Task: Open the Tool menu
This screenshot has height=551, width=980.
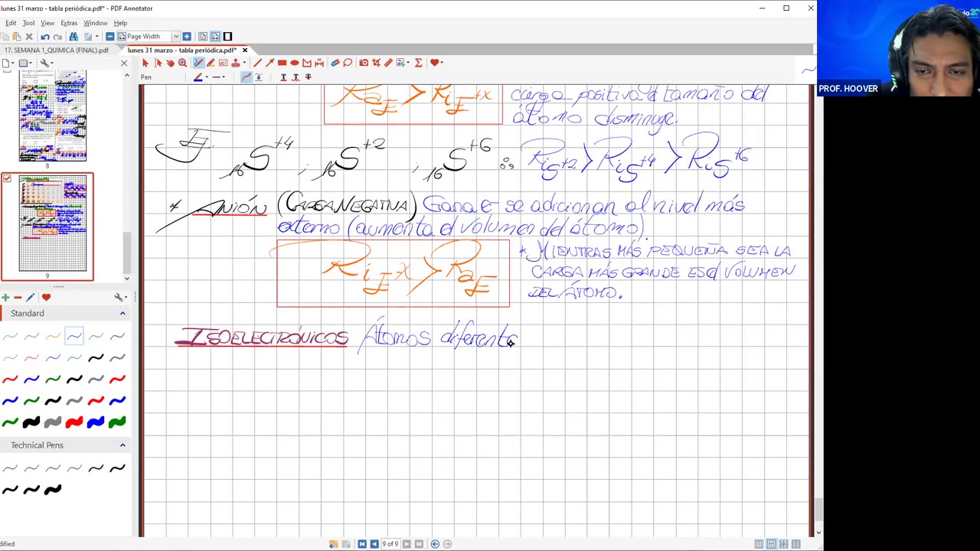Action: pyautogui.click(x=28, y=23)
